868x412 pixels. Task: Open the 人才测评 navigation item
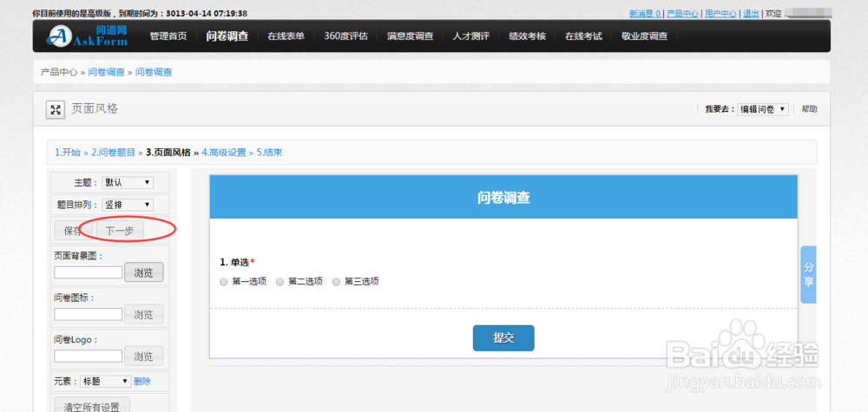coord(471,36)
